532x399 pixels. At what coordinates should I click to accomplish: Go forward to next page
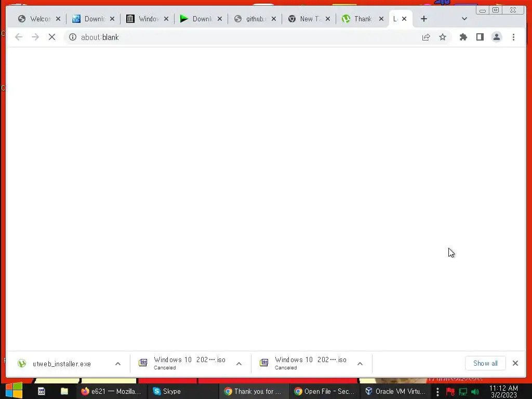click(35, 37)
